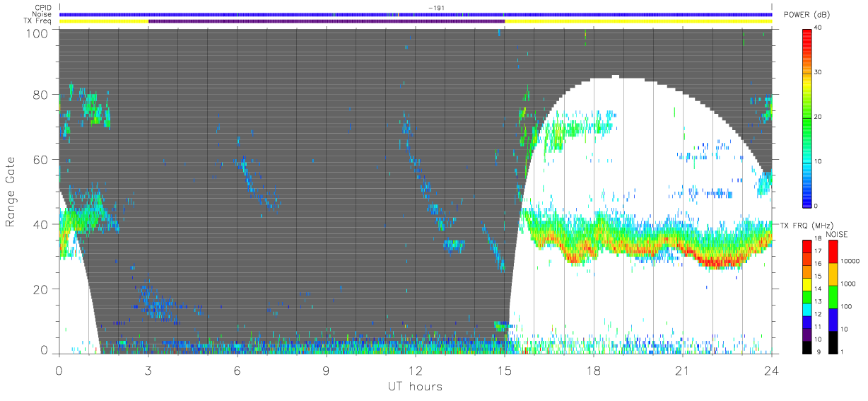
Task: Click the 9 tick on UT hours axis
Action: point(327,370)
